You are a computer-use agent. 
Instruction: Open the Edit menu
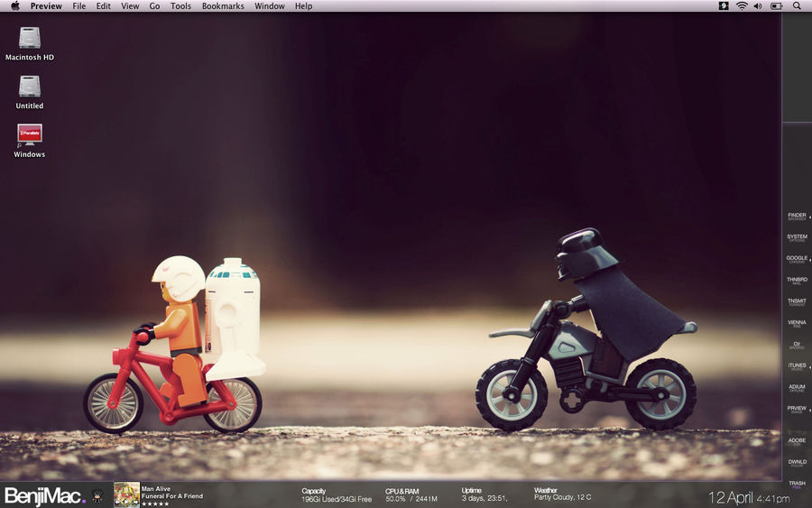[x=104, y=6]
